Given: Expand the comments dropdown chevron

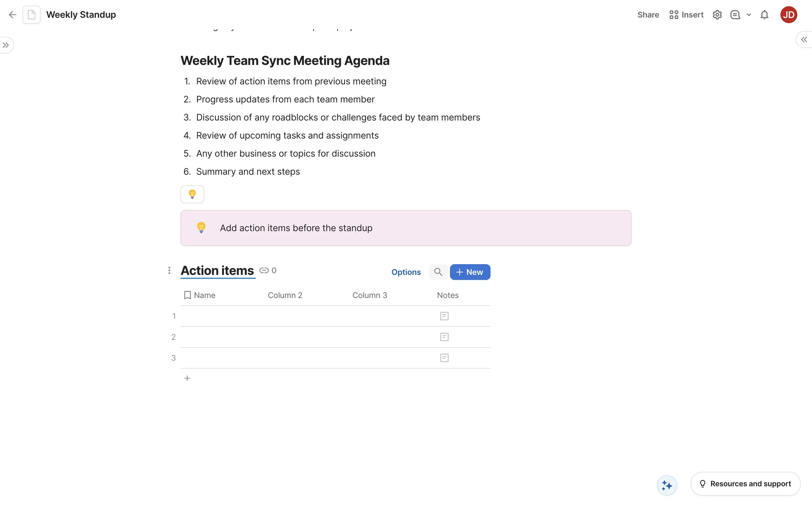Looking at the screenshot, I should pyautogui.click(x=749, y=15).
